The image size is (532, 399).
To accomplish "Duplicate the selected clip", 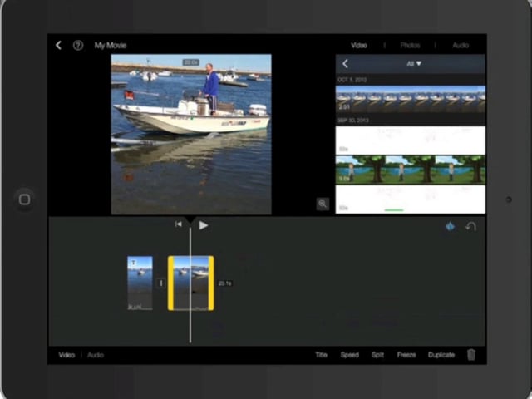I will tap(441, 355).
